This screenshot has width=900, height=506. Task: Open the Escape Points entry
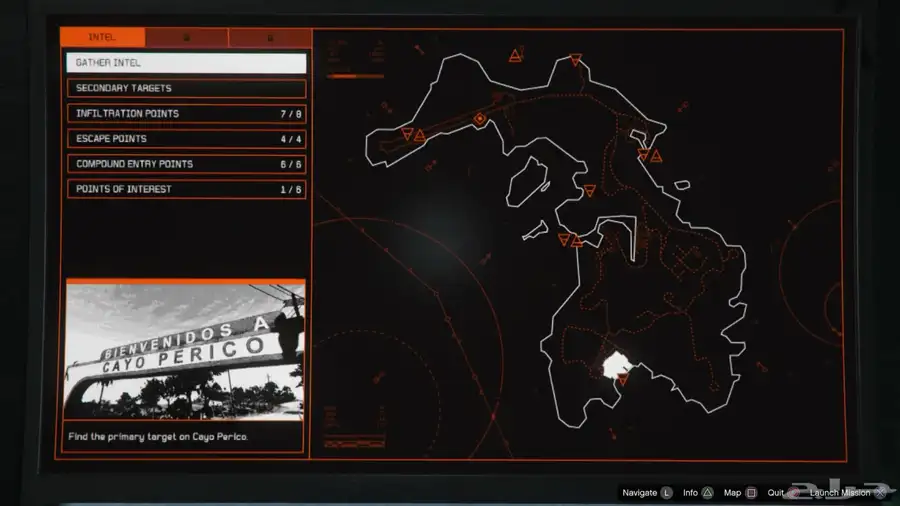186,139
